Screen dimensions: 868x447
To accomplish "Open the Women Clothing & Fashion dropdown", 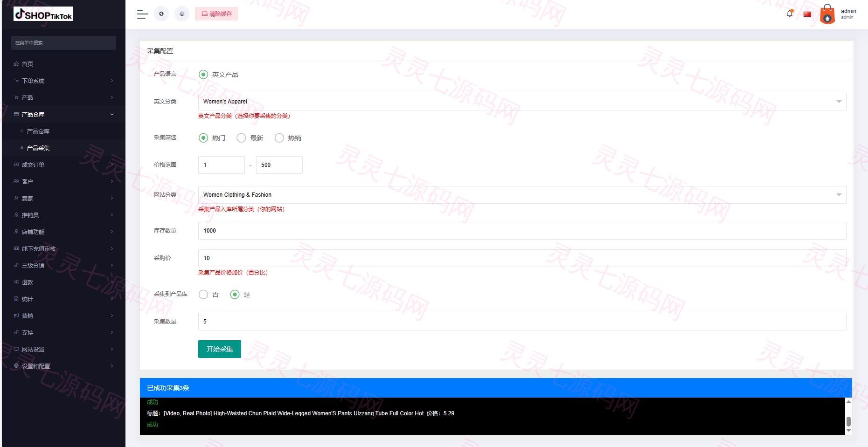I will [522, 195].
